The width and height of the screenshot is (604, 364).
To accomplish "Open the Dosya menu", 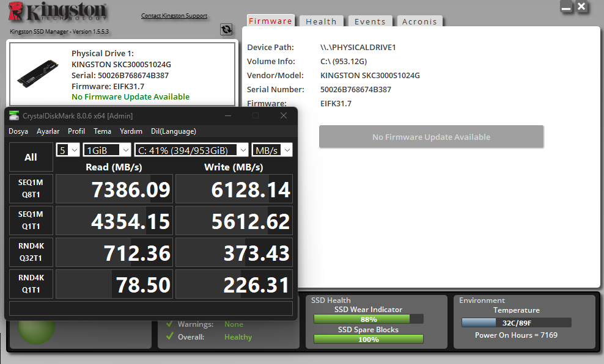I will pyautogui.click(x=18, y=131).
